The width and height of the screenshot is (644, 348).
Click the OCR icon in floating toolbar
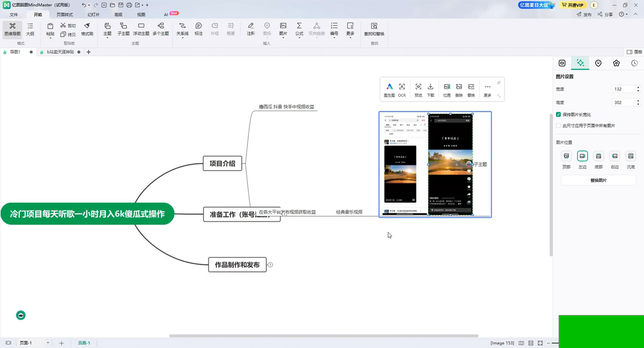(402, 89)
